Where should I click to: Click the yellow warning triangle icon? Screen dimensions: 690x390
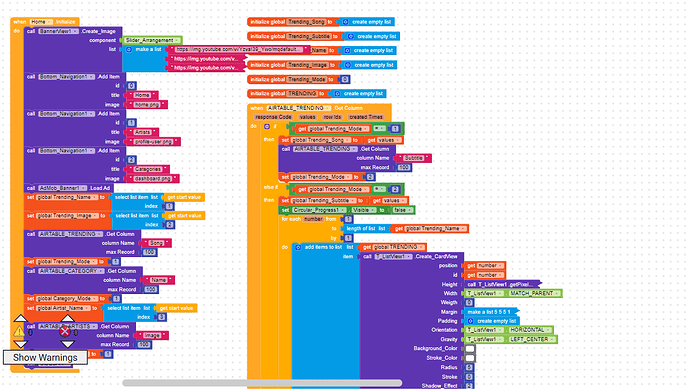[x=18, y=331]
